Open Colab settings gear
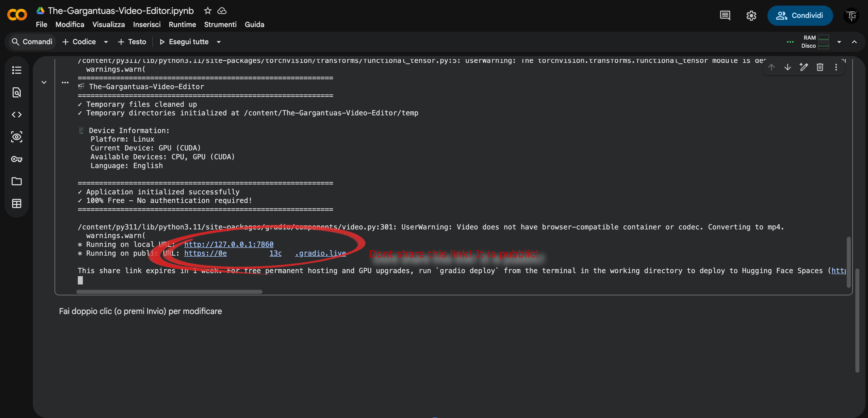Image resolution: width=868 pixels, height=418 pixels. tap(751, 15)
